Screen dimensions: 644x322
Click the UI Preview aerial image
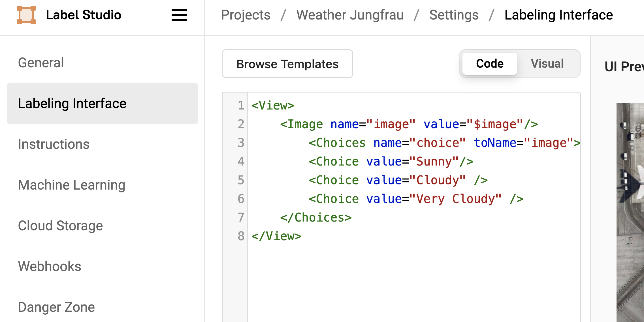click(x=630, y=212)
